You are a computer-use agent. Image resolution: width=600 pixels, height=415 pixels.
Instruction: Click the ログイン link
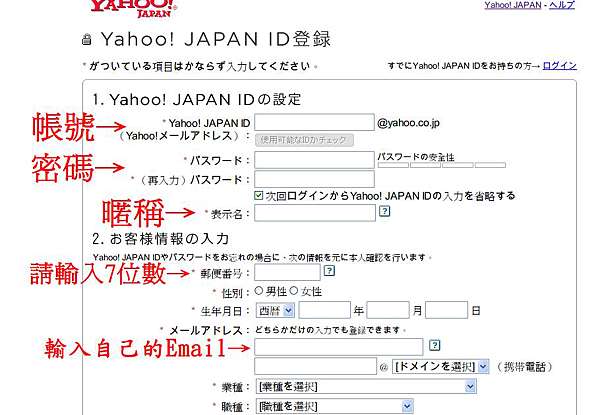point(559,66)
